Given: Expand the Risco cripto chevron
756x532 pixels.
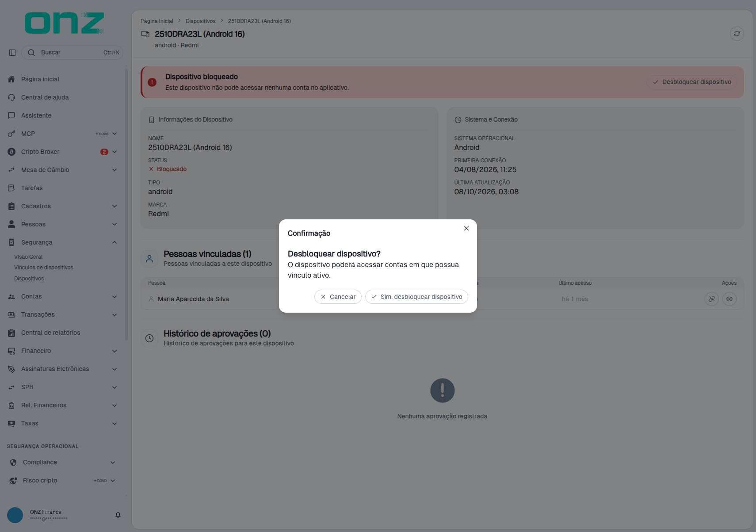Looking at the screenshot, I should [x=113, y=481].
